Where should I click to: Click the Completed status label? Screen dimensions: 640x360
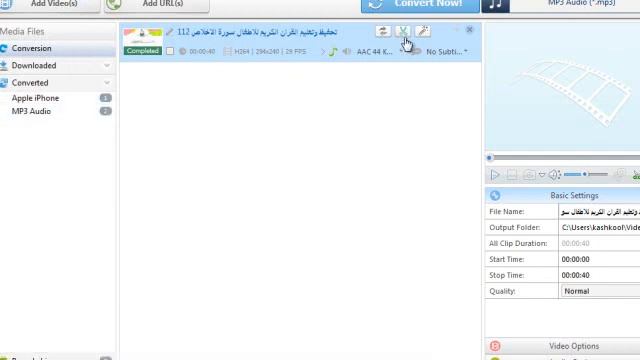tap(143, 51)
